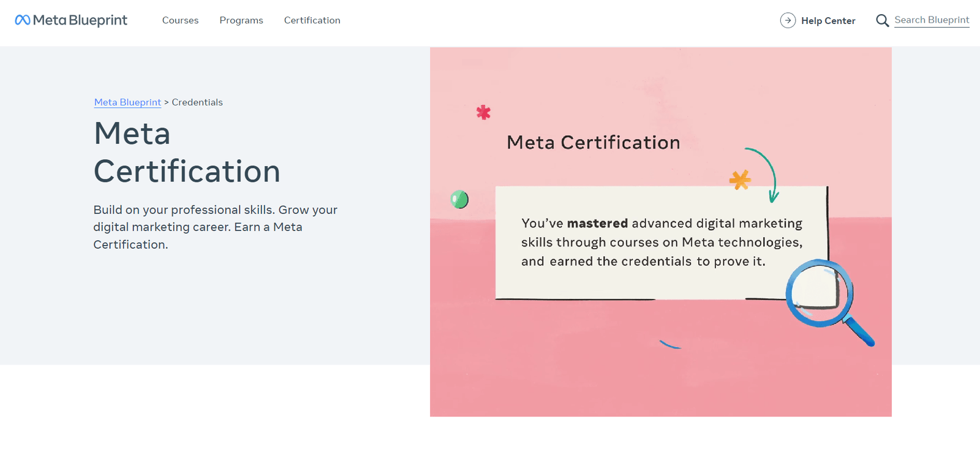Click the Meta Certification page heading
980x449 pixels.
pyautogui.click(x=187, y=152)
